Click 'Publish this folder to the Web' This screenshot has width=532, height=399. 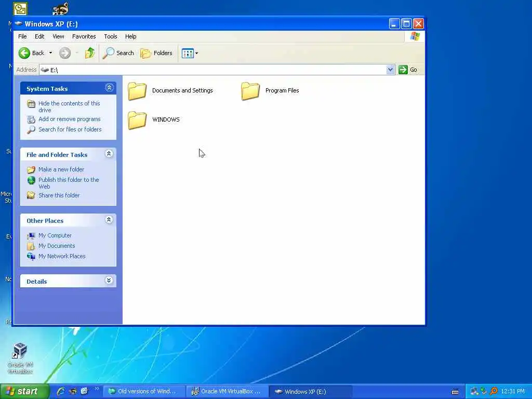point(69,183)
